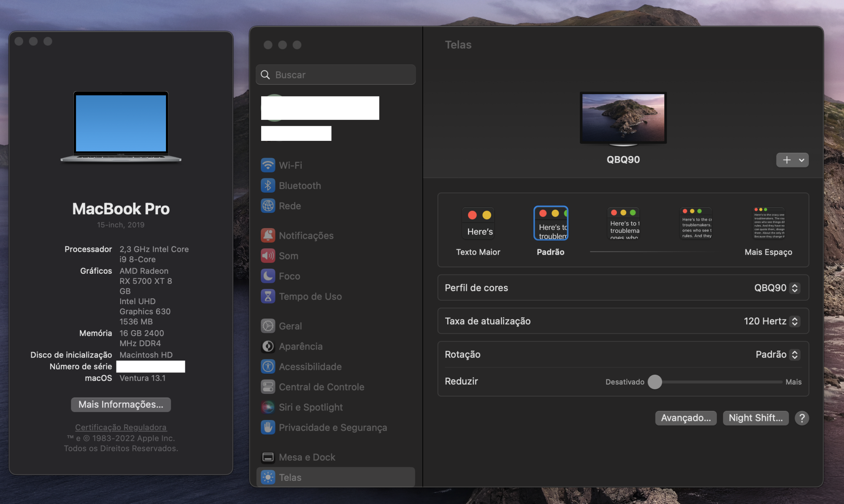Open the Perfil de cores dropdown

pyautogui.click(x=776, y=288)
